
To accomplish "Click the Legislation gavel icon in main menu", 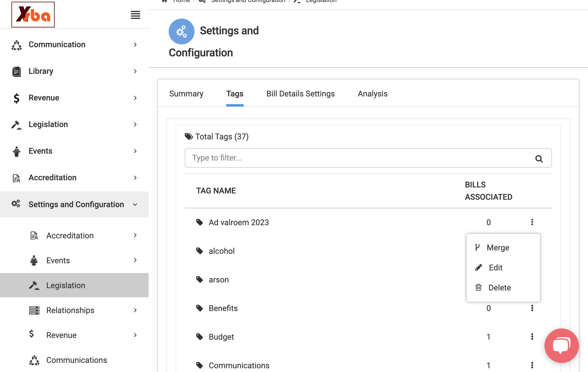I will tap(17, 125).
